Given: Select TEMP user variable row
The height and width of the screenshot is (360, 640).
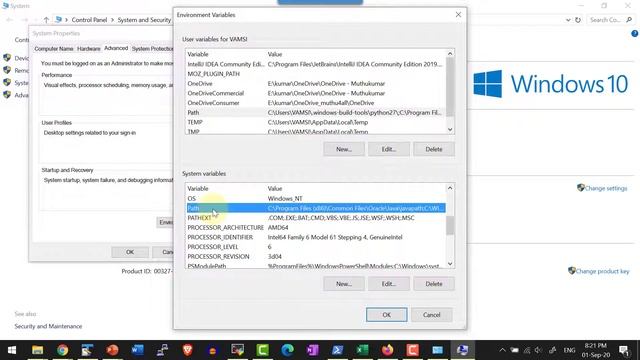Looking at the screenshot, I should coord(316,122).
